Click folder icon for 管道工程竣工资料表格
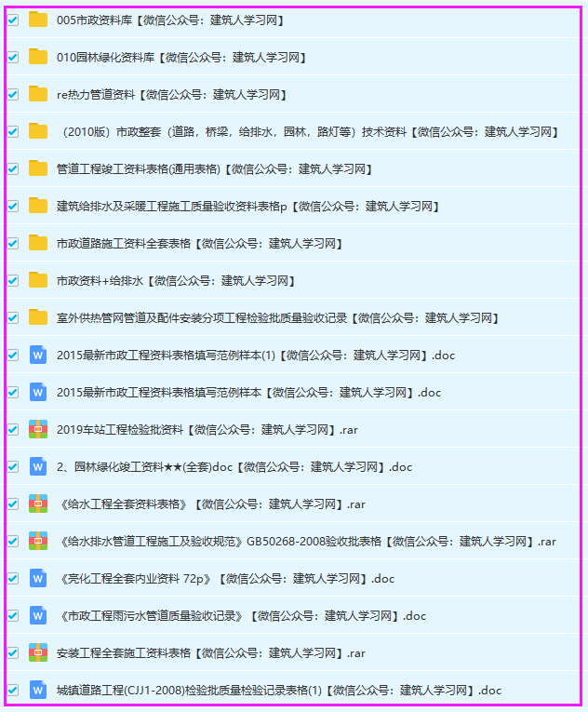The height and width of the screenshot is (712, 588). point(38,168)
